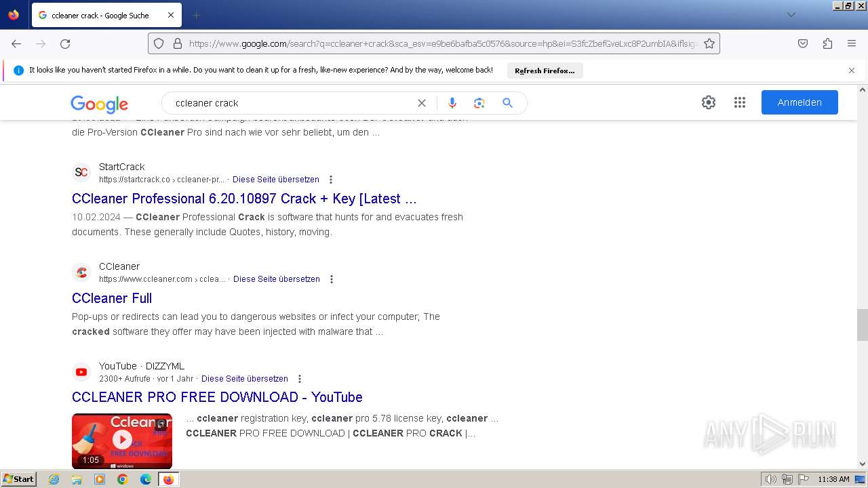Open the StartCrack site favicon

point(81,172)
